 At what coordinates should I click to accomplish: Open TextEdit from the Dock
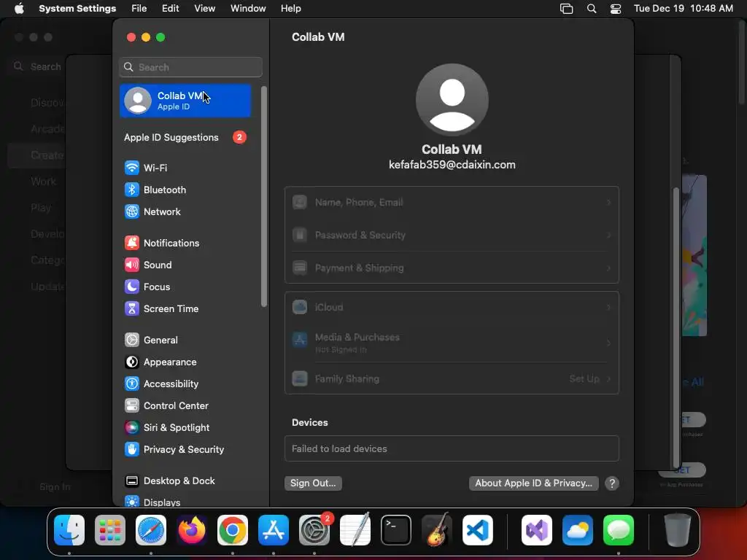click(355, 530)
